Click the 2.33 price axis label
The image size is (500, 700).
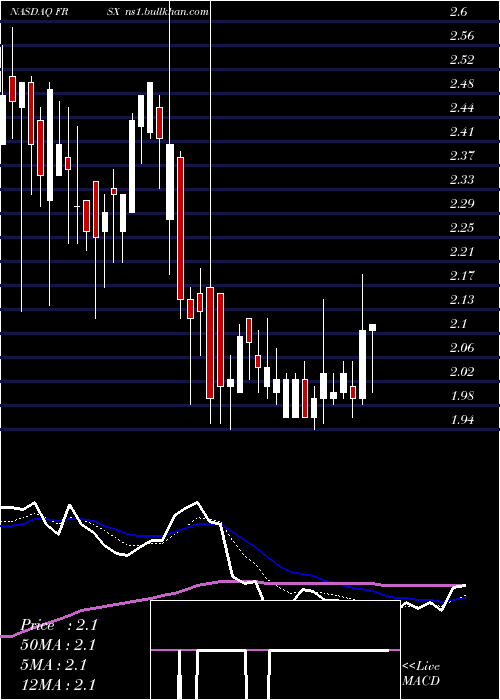[x=462, y=180]
